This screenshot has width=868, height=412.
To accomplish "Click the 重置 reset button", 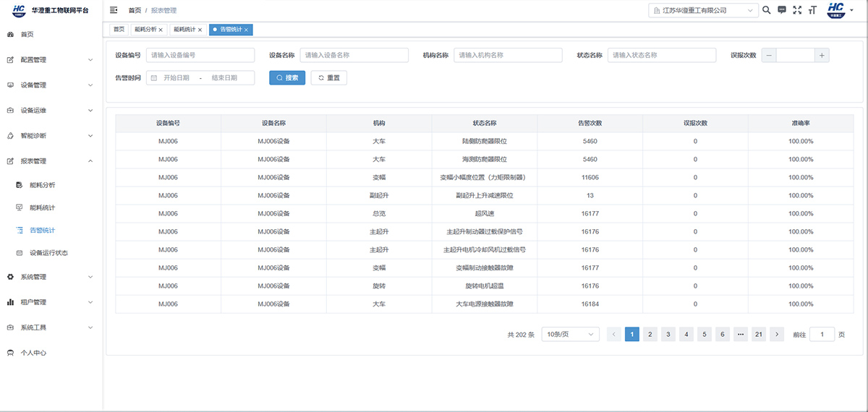I will [x=328, y=77].
